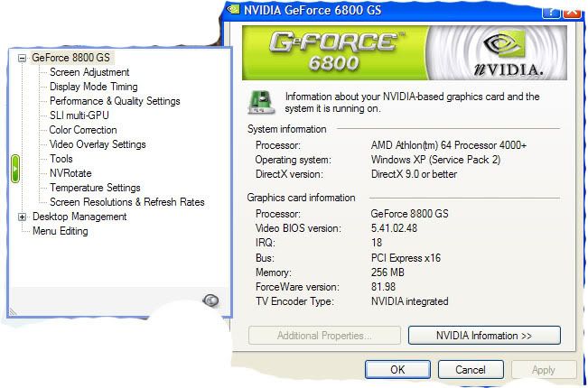Select GeForce 8800 GS in tree
The image size is (588, 388).
(70, 58)
